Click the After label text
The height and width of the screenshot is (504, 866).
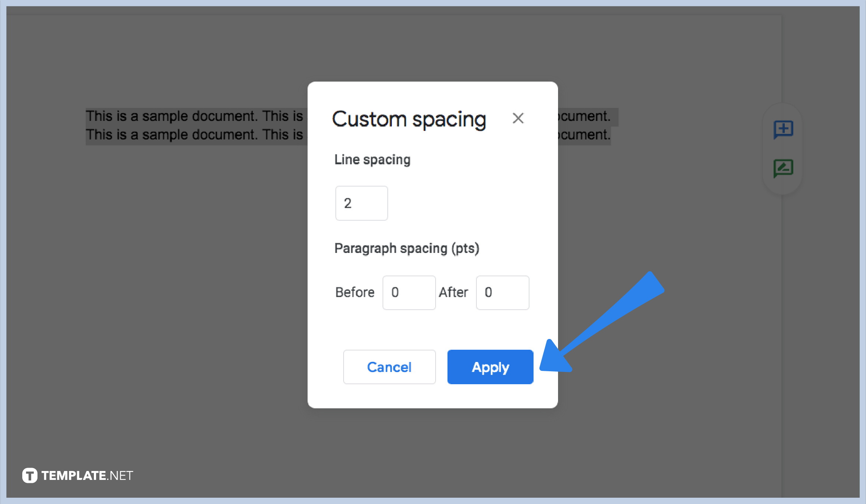pos(453,293)
